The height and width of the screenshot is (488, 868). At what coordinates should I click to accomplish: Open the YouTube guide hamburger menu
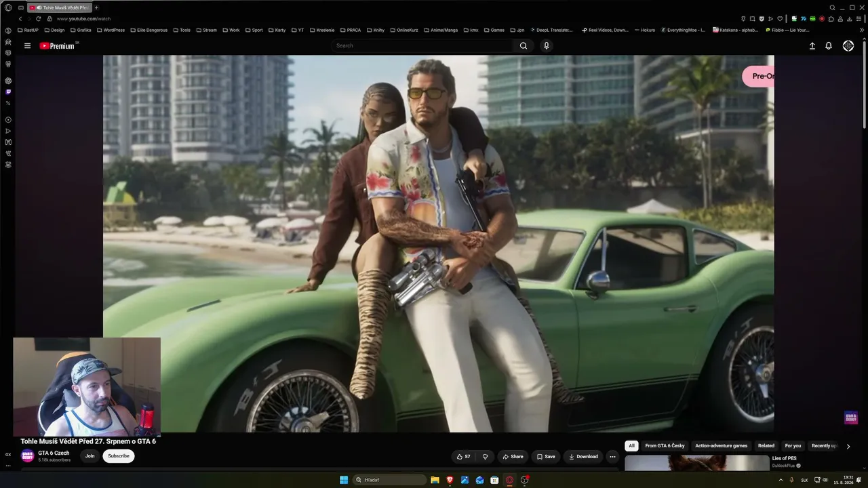coord(27,46)
